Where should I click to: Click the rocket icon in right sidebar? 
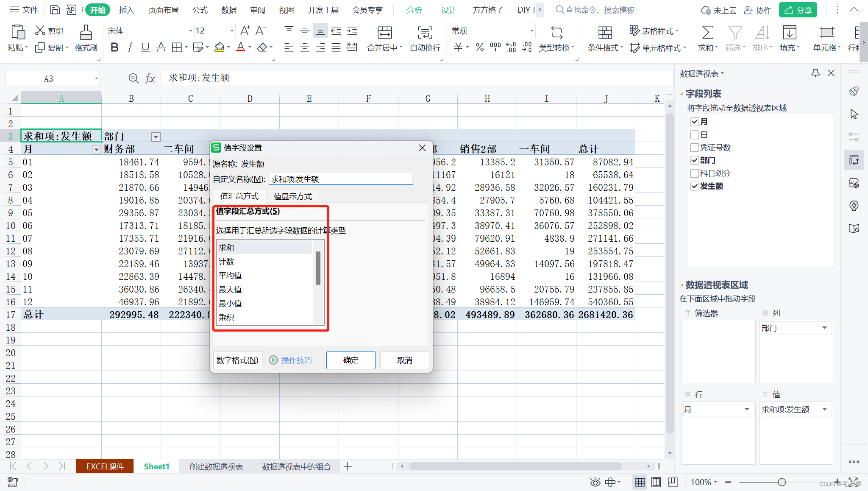tap(854, 91)
